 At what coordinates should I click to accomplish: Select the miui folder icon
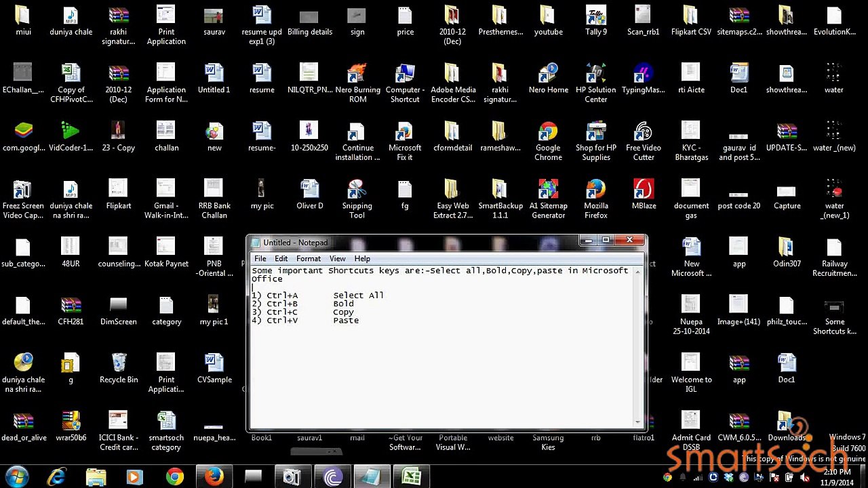tap(23, 20)
